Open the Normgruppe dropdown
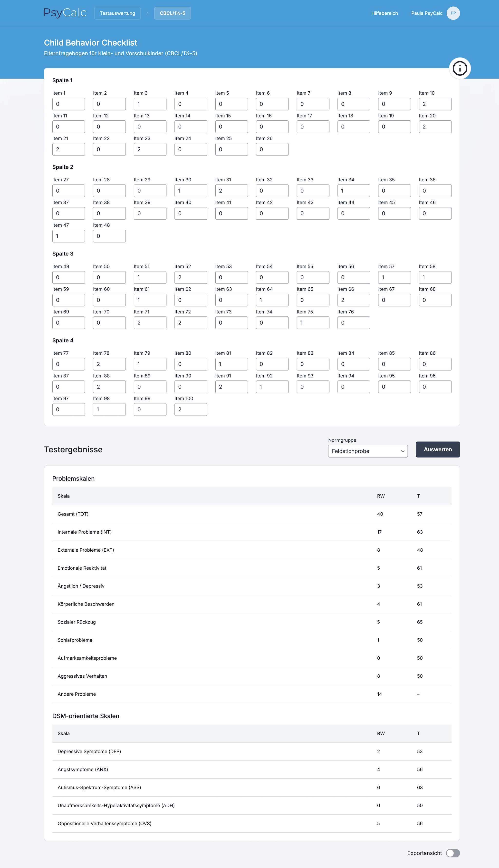This screenshot has width=499, height=868. 367,451
